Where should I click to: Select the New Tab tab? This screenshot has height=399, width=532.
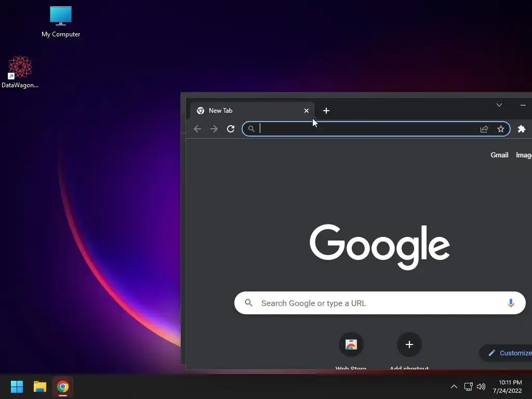(x=252, y=111)
